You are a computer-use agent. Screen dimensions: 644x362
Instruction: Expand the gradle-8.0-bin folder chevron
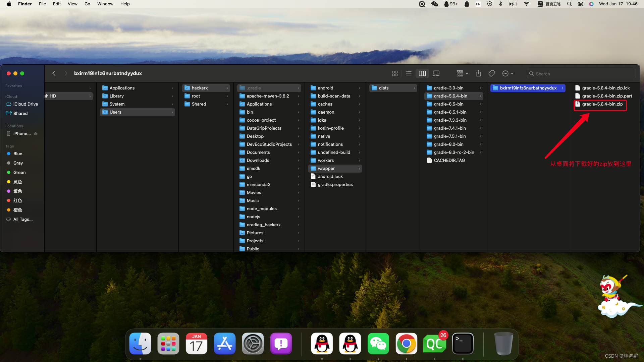pyautogui.click(x=480, y=144)
